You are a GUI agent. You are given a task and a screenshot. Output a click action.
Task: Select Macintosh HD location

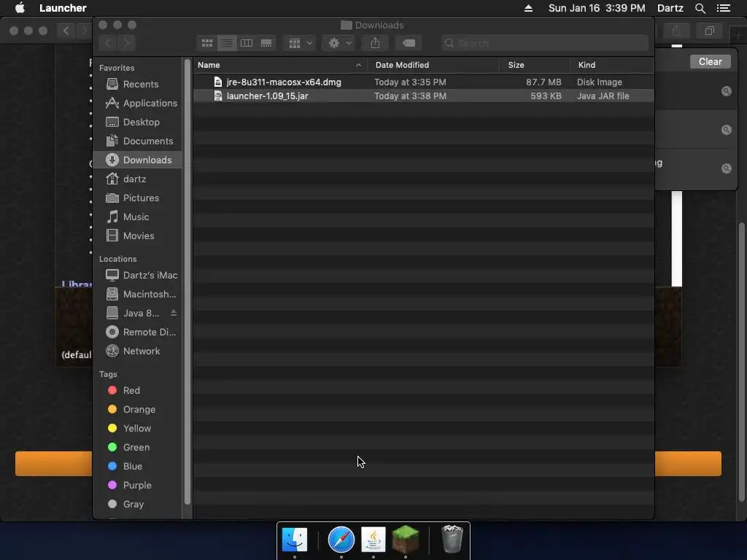pos(137,295)
